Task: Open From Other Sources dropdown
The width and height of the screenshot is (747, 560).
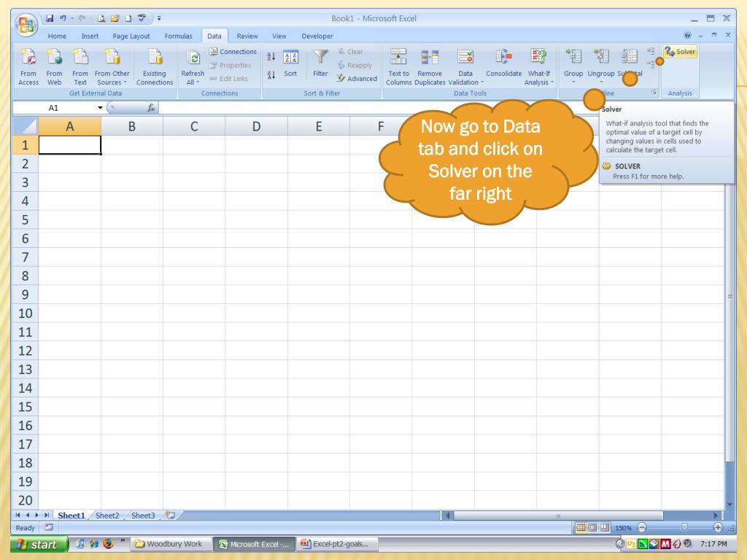Action: tap(112, 66)
